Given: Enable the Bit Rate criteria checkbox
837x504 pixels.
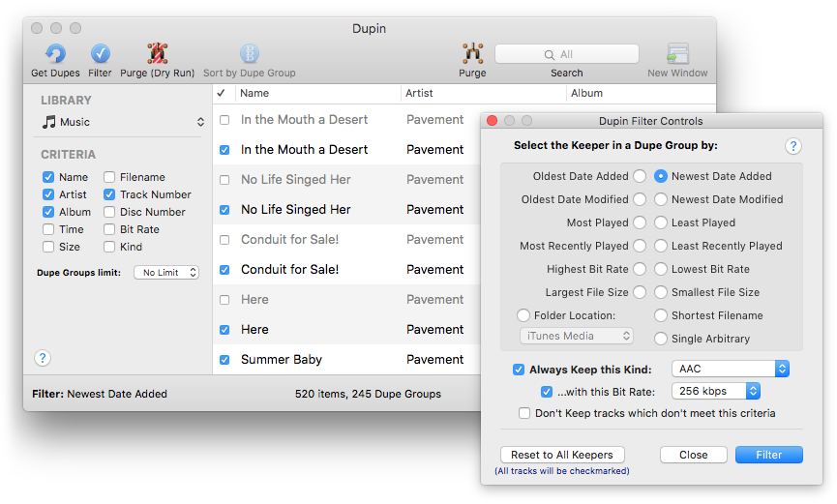Looking at the screenshot, I should (109, 229).
